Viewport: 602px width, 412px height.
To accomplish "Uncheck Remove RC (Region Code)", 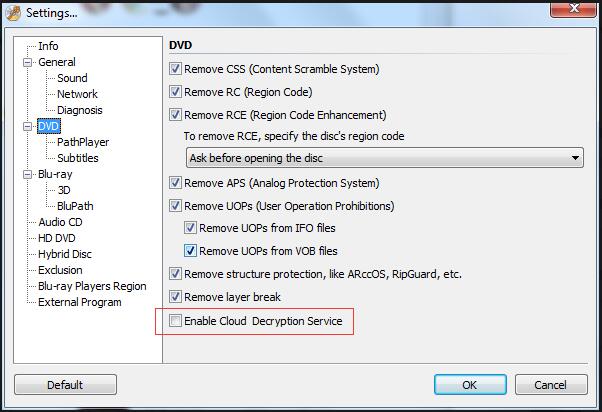I will [176, 92].
